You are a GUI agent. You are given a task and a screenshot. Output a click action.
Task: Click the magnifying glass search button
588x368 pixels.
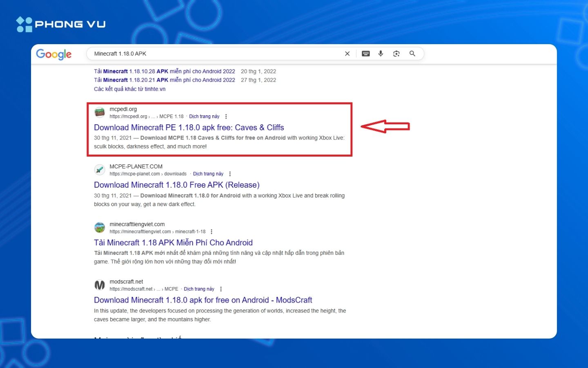pos(412,54)
